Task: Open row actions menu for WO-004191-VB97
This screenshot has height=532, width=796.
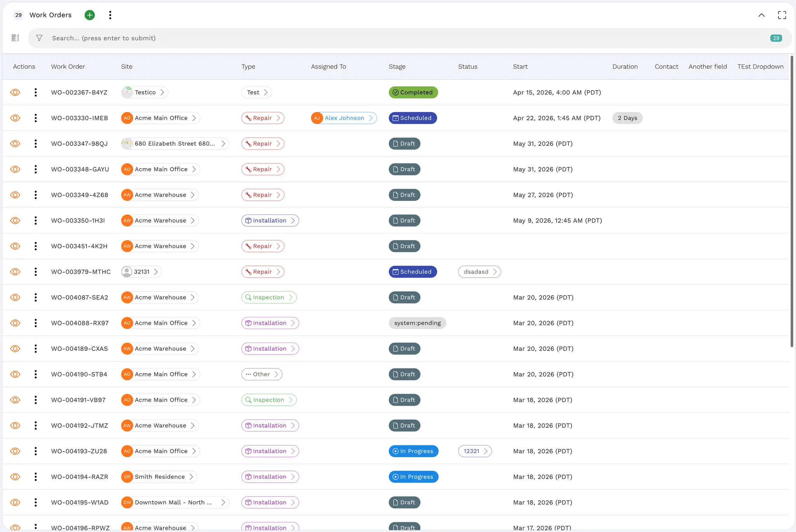Action: click(36, 400)
